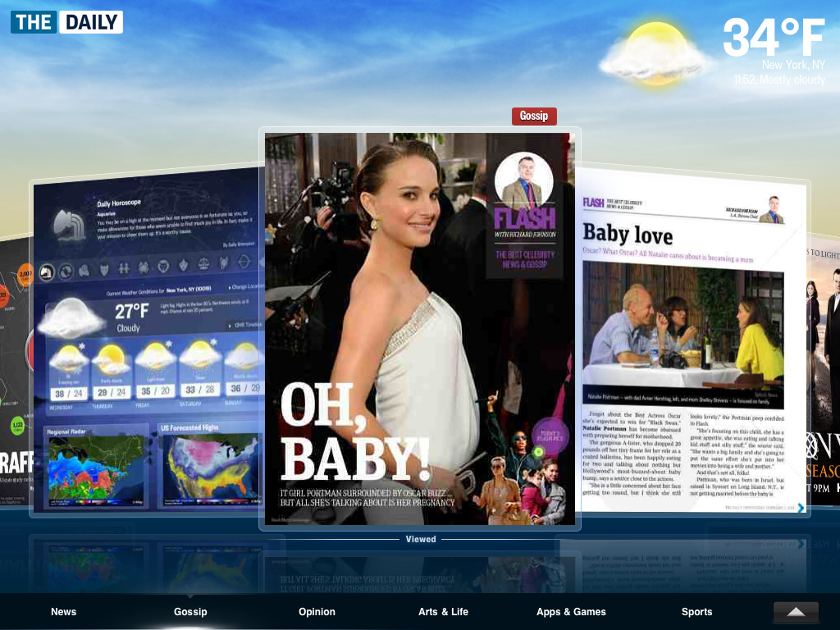Select the Libra scales zodiac icon
The image size is (840, 630).
[x=203, y=263]
